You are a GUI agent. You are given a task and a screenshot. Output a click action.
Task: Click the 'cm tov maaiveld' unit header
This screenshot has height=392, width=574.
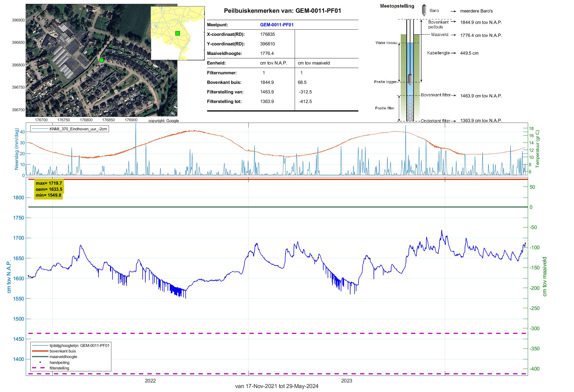point(314,63)
